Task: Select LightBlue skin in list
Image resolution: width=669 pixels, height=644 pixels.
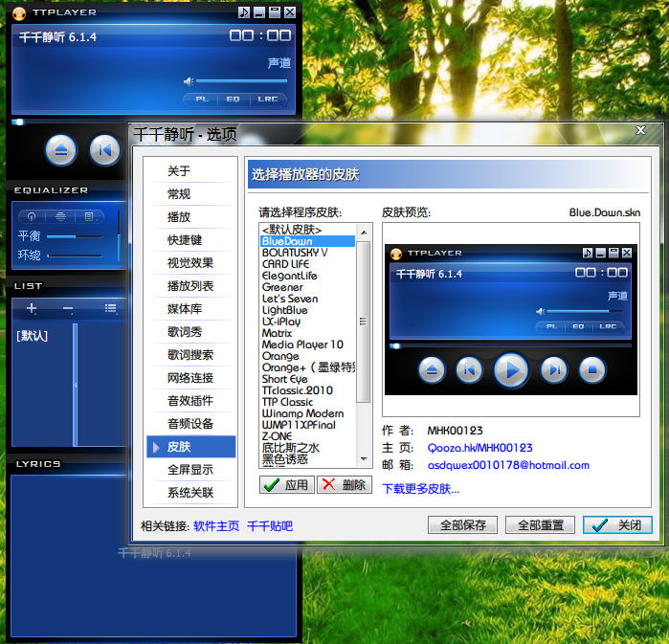Action: (x=307, y=310)
